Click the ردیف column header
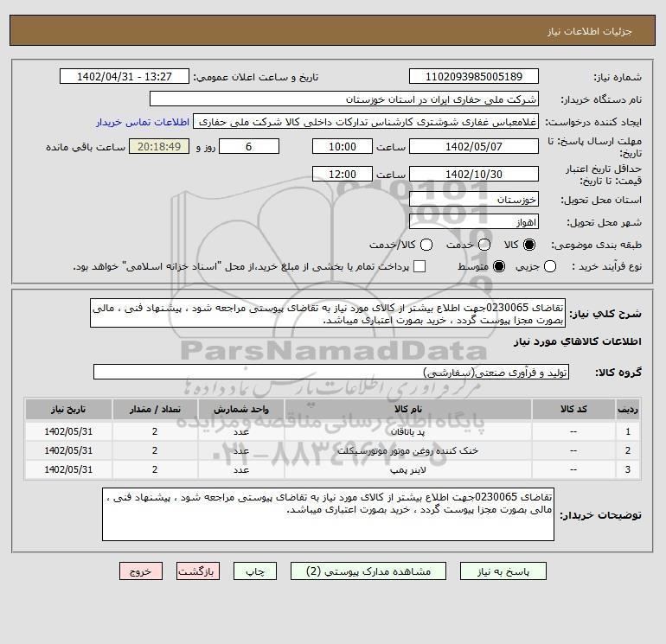 tap(628, 409)
